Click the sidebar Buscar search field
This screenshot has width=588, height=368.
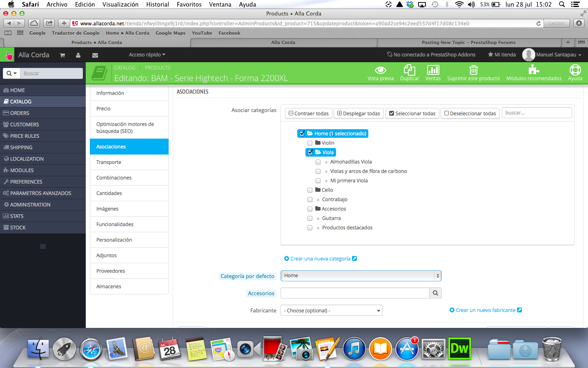[x=51, y=73]
